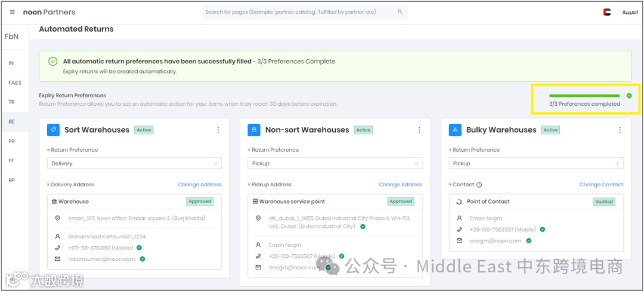Click the green check beside progress bar
644x292 pixels.
click(x=629, y=96)
